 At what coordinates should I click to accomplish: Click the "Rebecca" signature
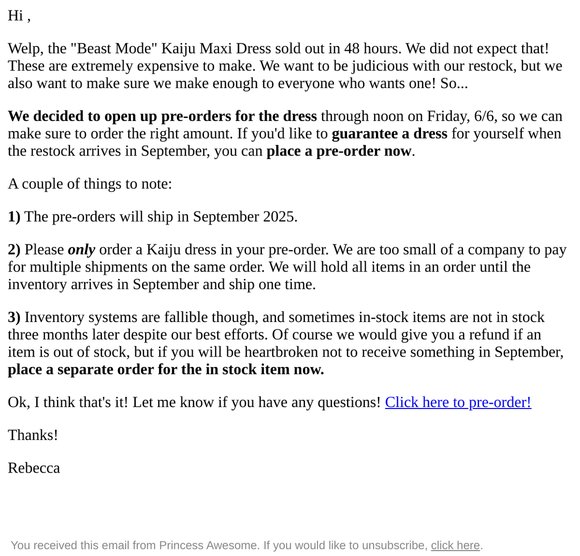point(34,468)
